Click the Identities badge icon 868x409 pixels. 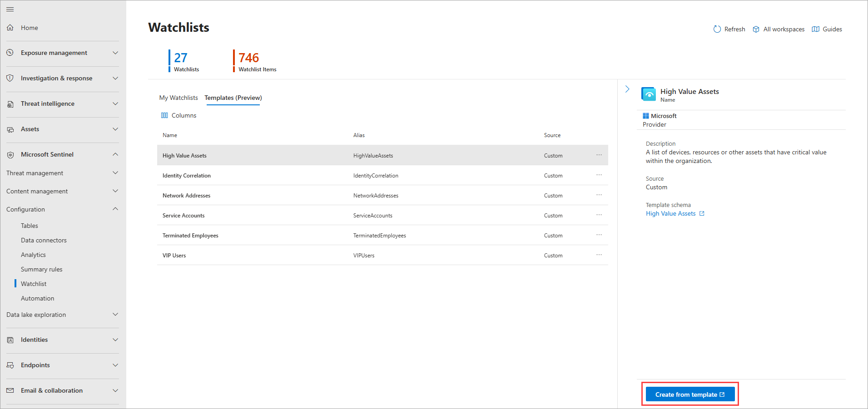[x=10, y=340]
